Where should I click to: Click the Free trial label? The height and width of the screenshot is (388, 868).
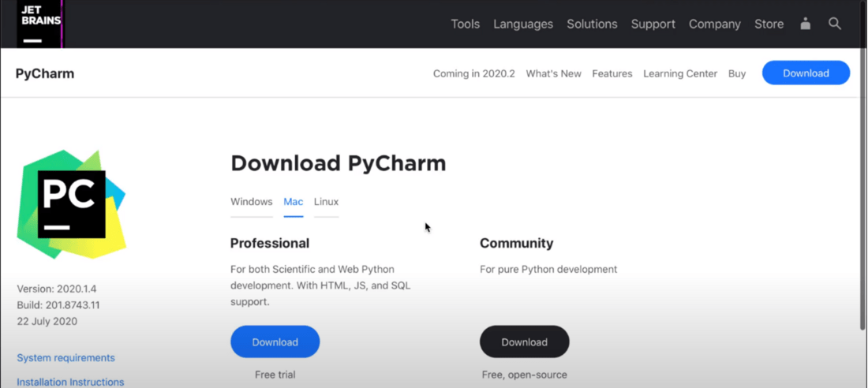pos(275,375)
